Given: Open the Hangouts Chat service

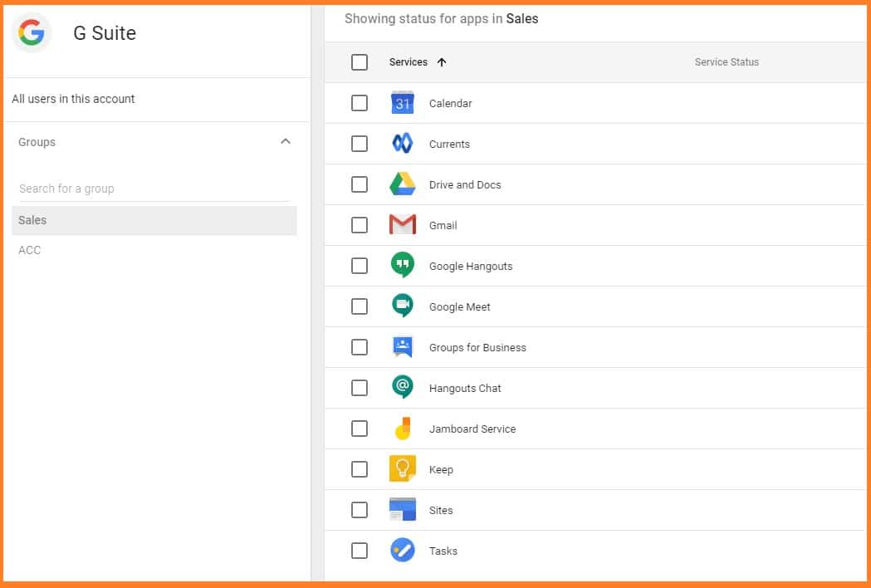Looking at the screenshot, I should (465, 388).
